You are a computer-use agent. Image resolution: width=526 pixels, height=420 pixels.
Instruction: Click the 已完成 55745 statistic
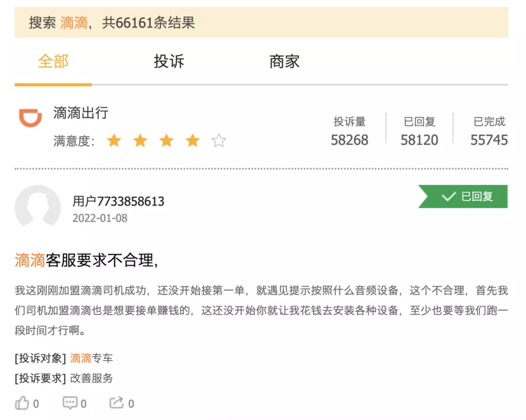tap(488, 140)
